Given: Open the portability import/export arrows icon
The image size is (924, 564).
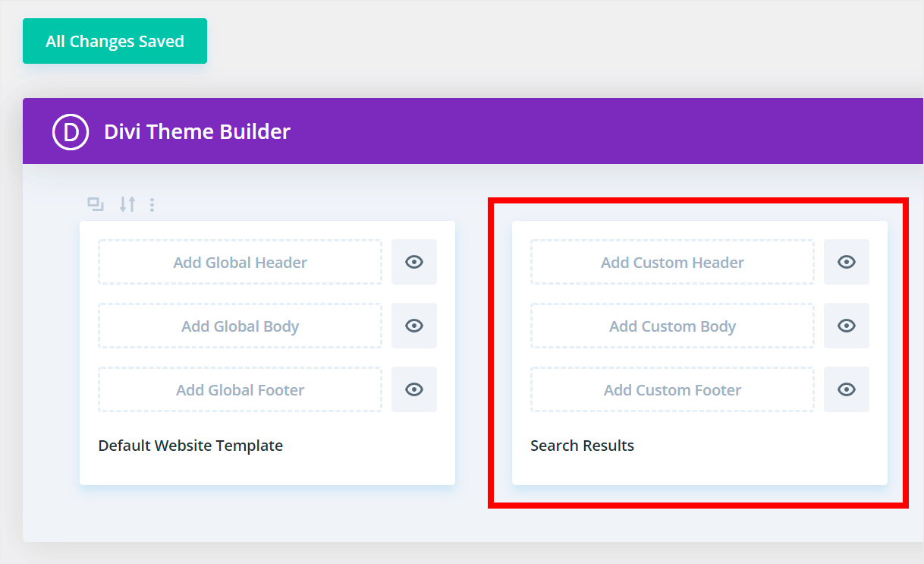Looking at the screenshot, I should [x=127, y=204].
